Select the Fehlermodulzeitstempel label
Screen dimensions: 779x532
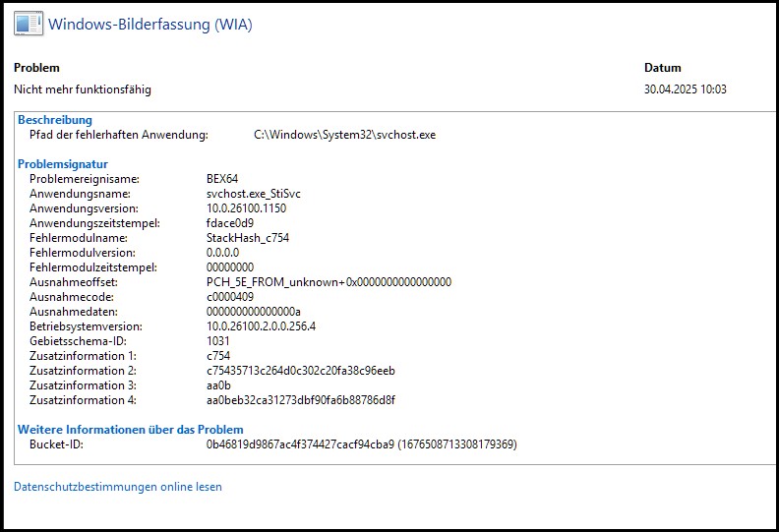point(93,267)
